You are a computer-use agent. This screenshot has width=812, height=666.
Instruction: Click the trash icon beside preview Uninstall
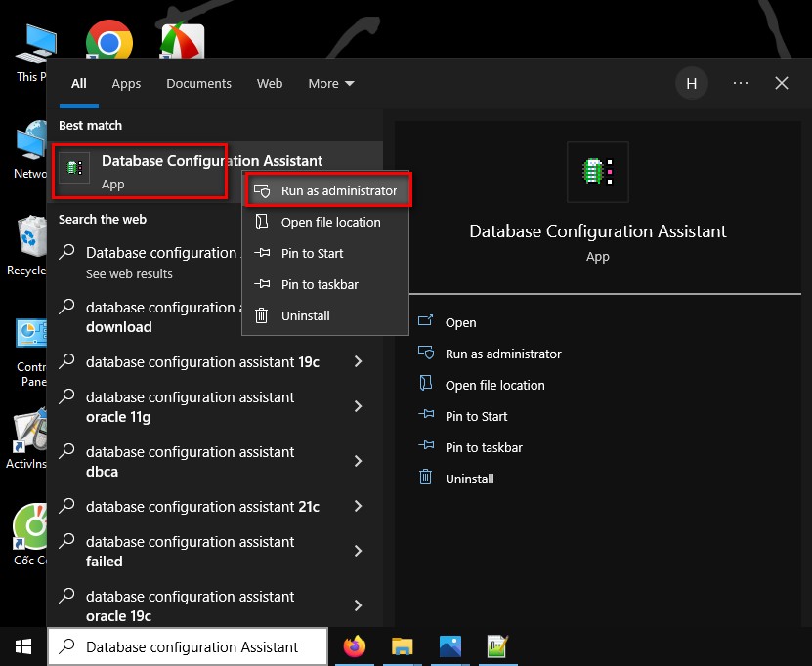[x=425, y=477]
